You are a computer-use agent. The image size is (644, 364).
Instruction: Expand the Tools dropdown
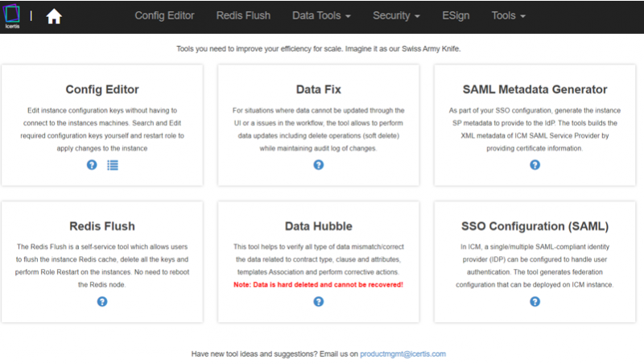coord(509,15)
